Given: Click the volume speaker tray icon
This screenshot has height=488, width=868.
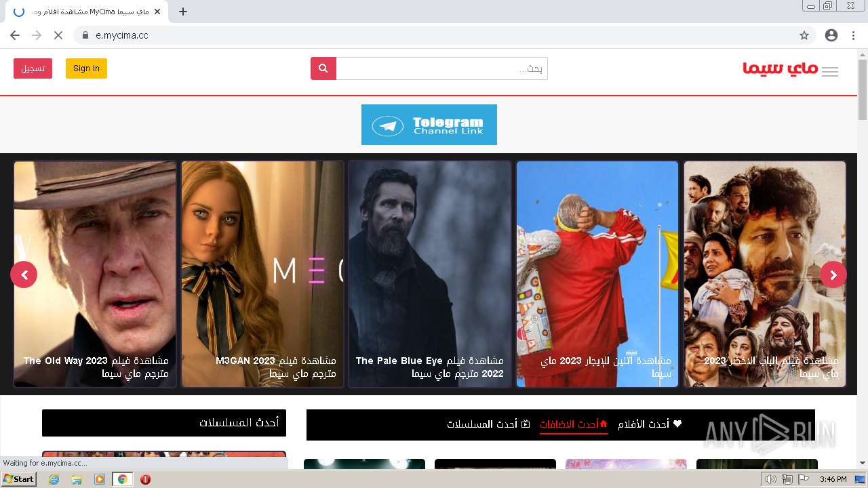Looking at the screenshot, I should [x=771, y=479].
